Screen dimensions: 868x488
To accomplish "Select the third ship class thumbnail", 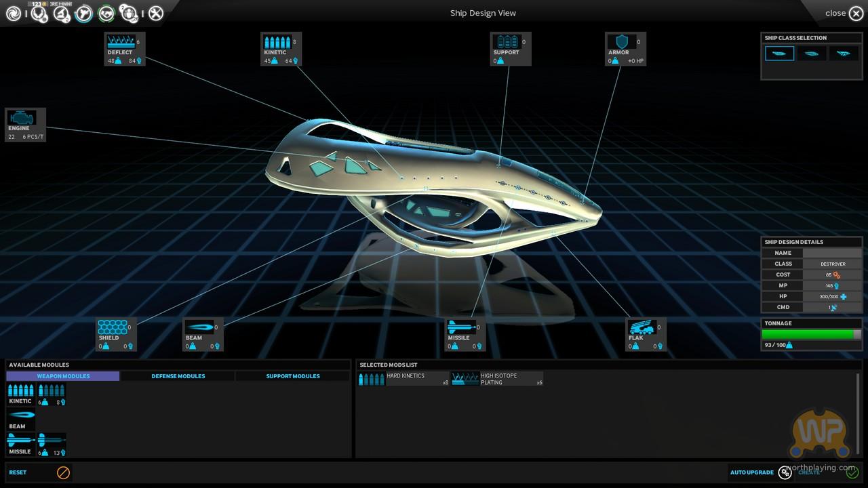I will 843,54.
